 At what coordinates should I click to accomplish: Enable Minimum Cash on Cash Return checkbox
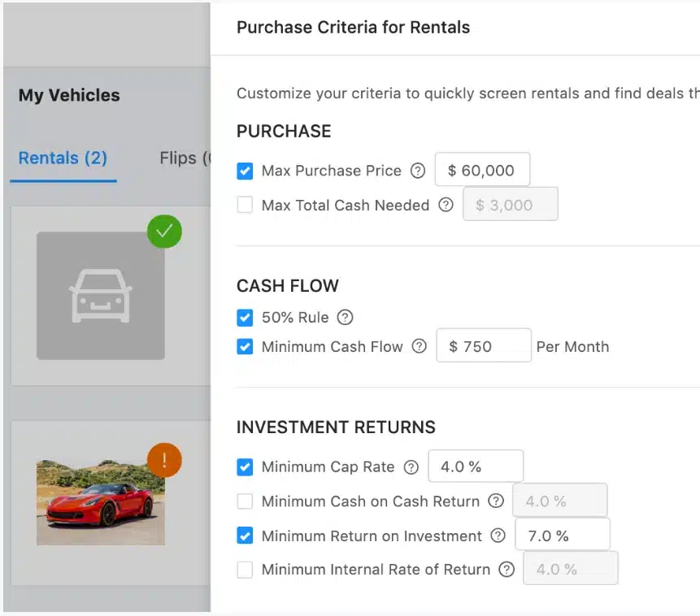(245, 501)
